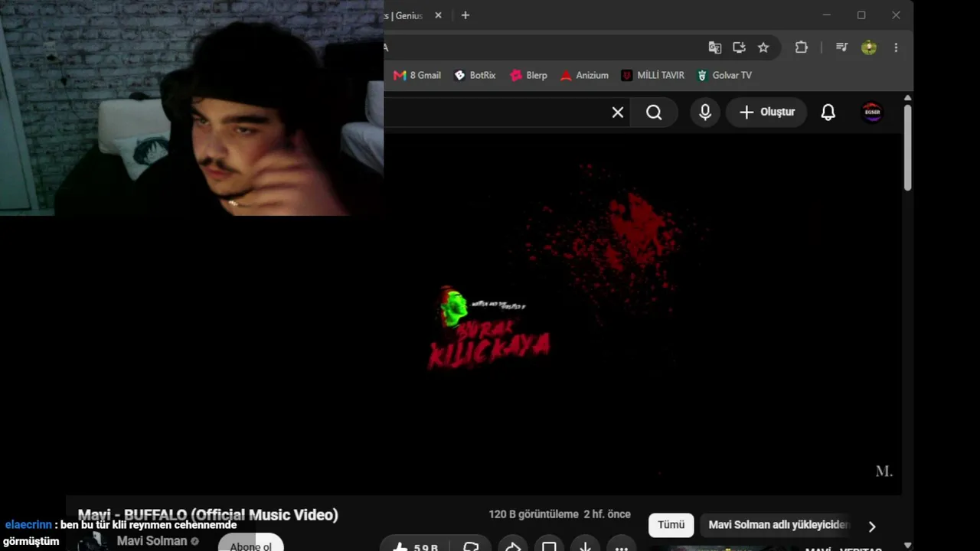The image size is (980, 551).
Task: Open the media controls icon in Chrome toolbar
Action: coord(841,47)
